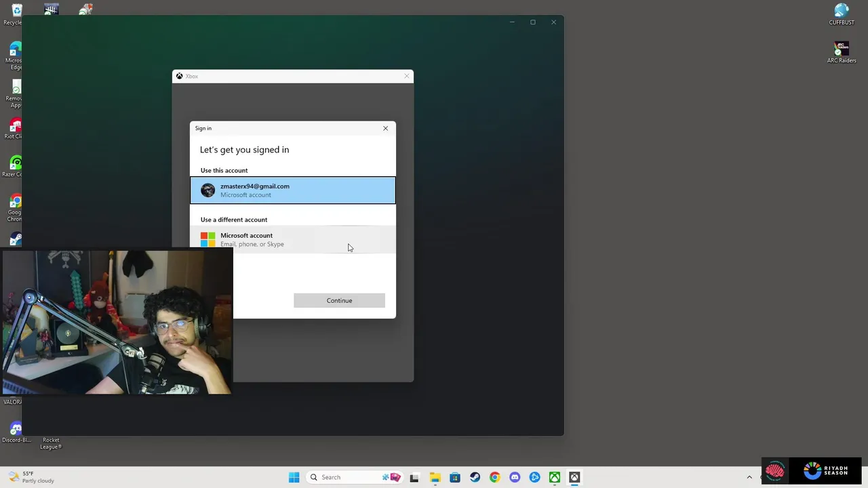The image size is (868, 488).
Task: Click the Use this account label
Action: click(x=224, y=170)
